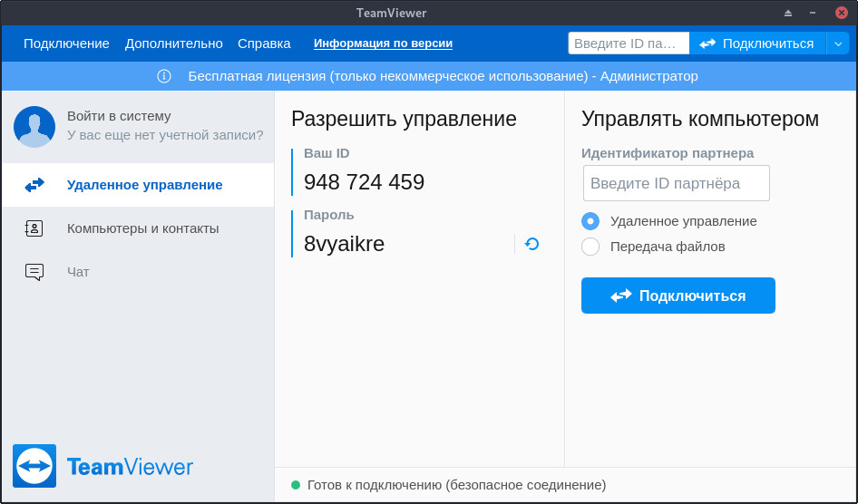Viewport: 858px width, 504px height.
Task: Select the Передача файлов radio button
Action: pyautogui.click(x=590, y=247)
